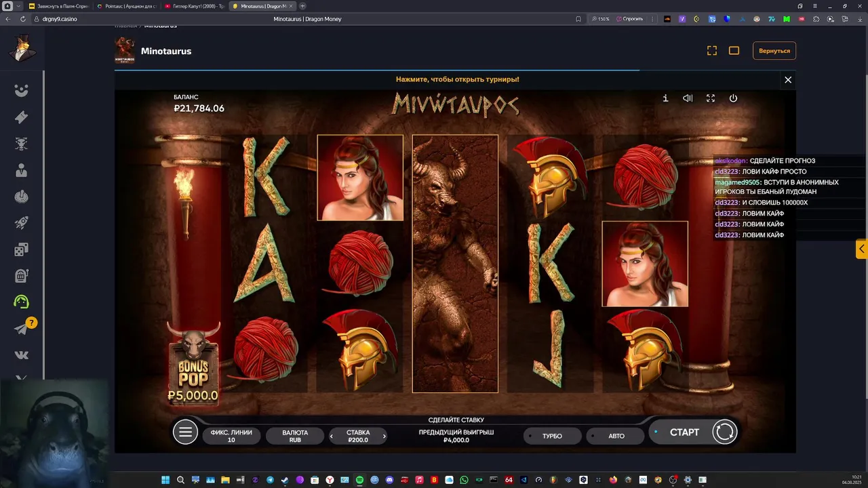Open the smiley face sidebar icon

point(22,90)
